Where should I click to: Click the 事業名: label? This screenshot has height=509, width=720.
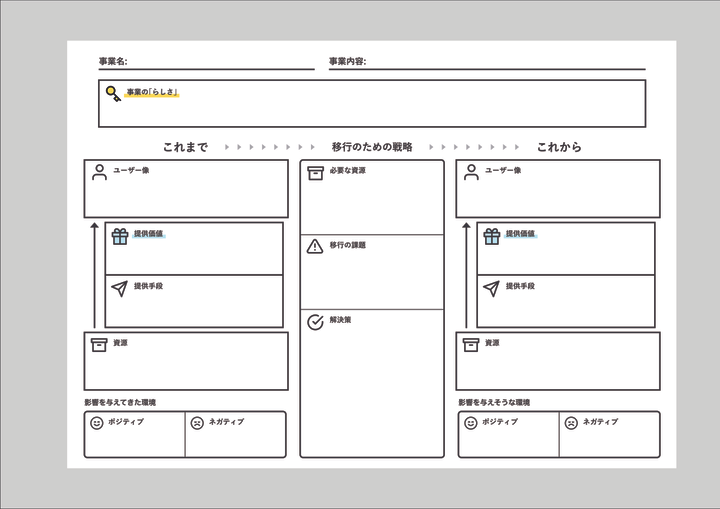113,61
